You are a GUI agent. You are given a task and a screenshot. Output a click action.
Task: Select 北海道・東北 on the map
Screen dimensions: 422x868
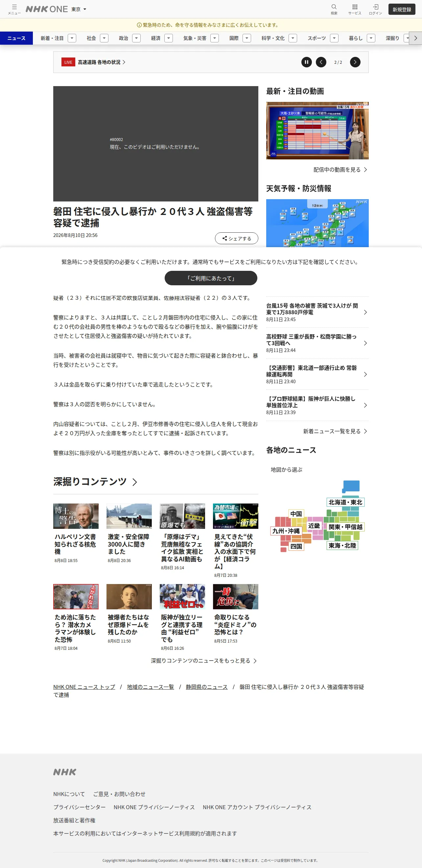[x=345, y=502]
